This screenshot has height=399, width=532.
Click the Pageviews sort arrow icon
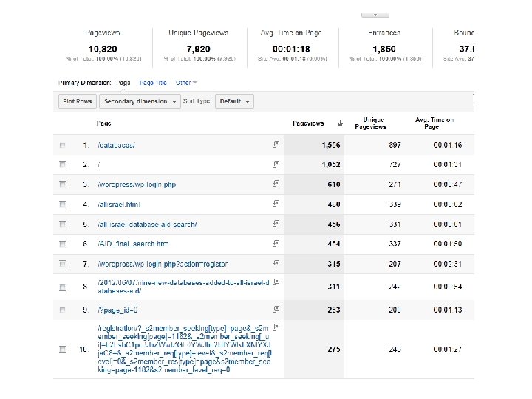click(339, 123)
